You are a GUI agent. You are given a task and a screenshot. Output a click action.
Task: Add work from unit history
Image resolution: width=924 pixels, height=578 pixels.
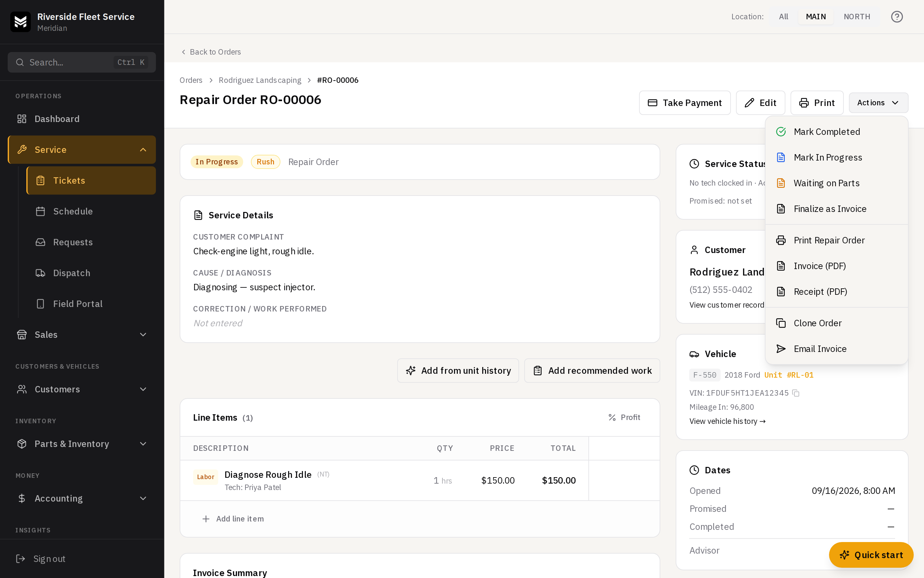(458, 371)
